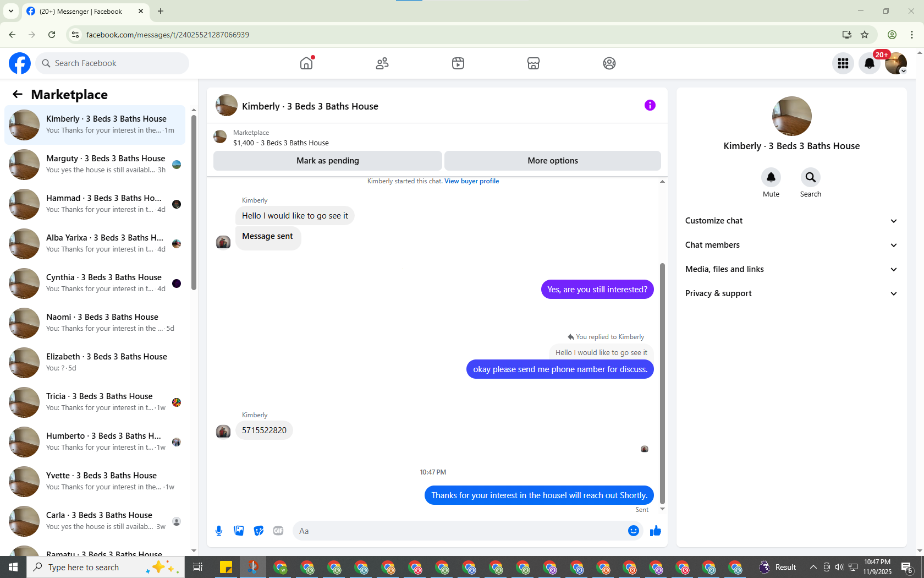Image resolution: width=924 pixels, height=578 pixels.
Task: Click the Search Facebook field
Action: tap(112, 63)
